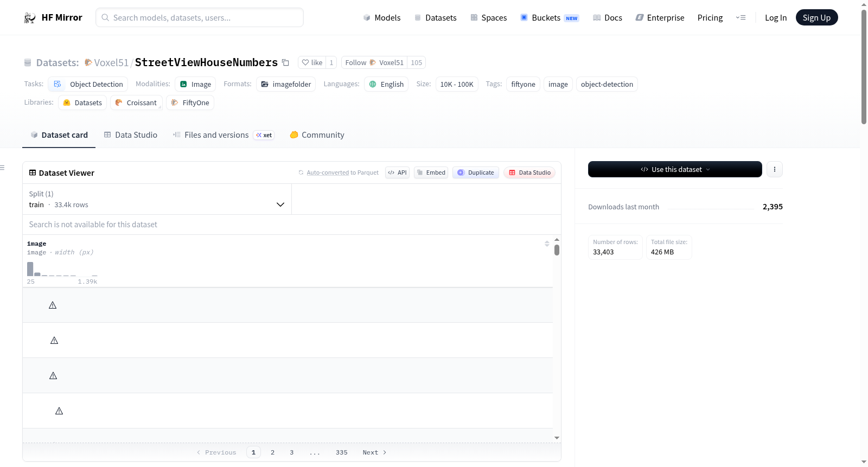Open the Enterprise nav item
The width and height of the screenshot is (868, 467).
(x=660, y=18)
